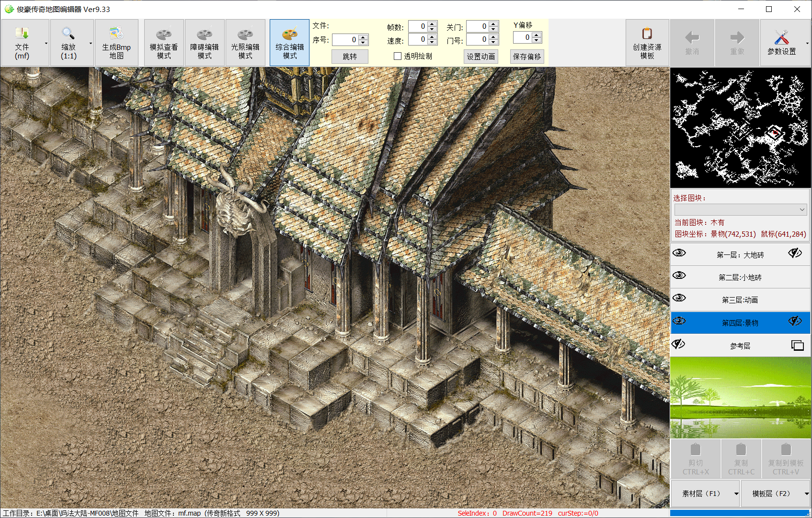Viewport: 812px width, 518px height.
Task: Open the 文件(mf) file tool
Action: coord(22,43)
